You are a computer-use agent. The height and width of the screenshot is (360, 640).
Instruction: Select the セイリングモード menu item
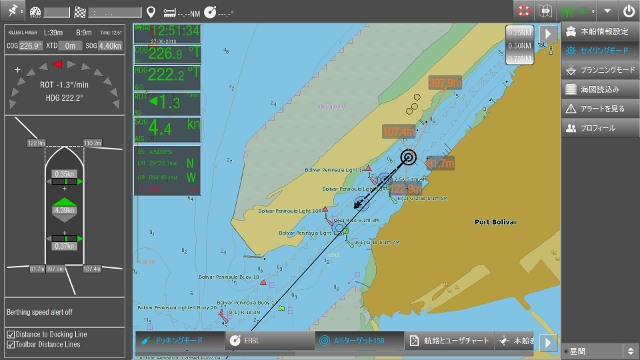[x=600, y=51]
